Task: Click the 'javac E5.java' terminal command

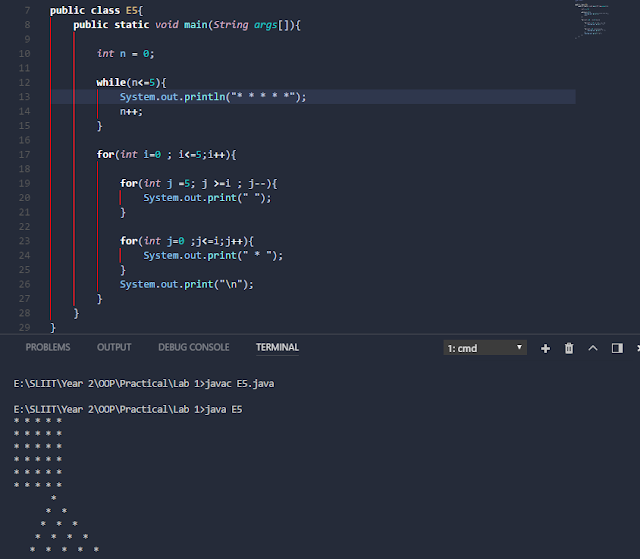Action: point(239,384)
